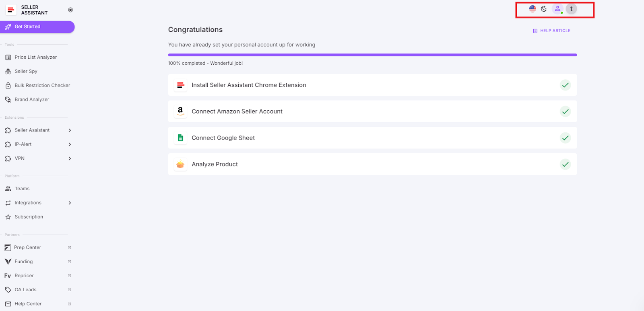The image size is (644, 311).
Task: Open the affiliate person icon in header
Action: (557, 8)
